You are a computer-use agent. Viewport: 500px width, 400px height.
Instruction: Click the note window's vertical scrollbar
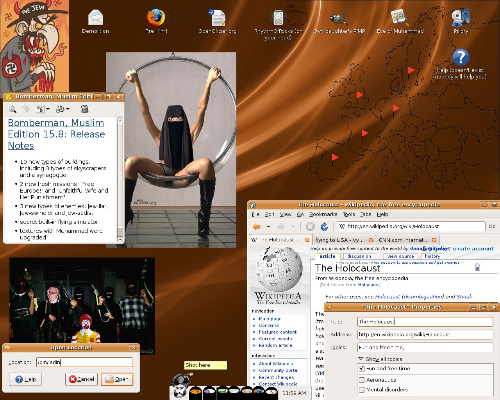(120, 178)
